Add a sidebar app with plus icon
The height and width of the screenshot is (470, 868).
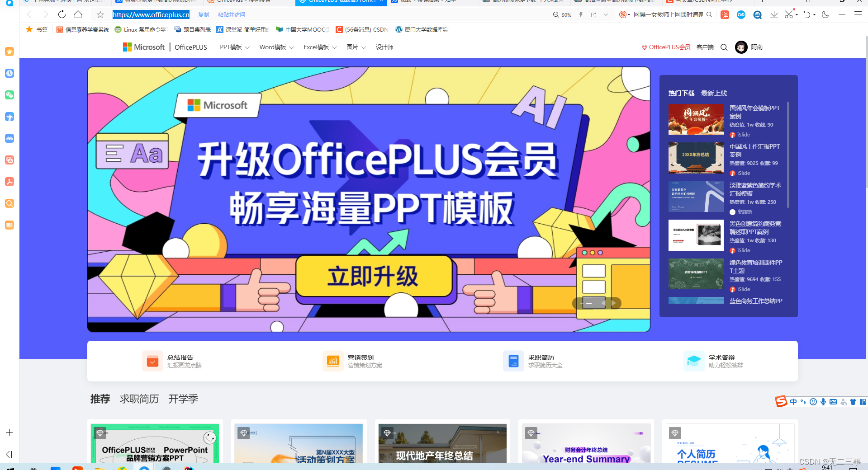[x=9, y=432]
